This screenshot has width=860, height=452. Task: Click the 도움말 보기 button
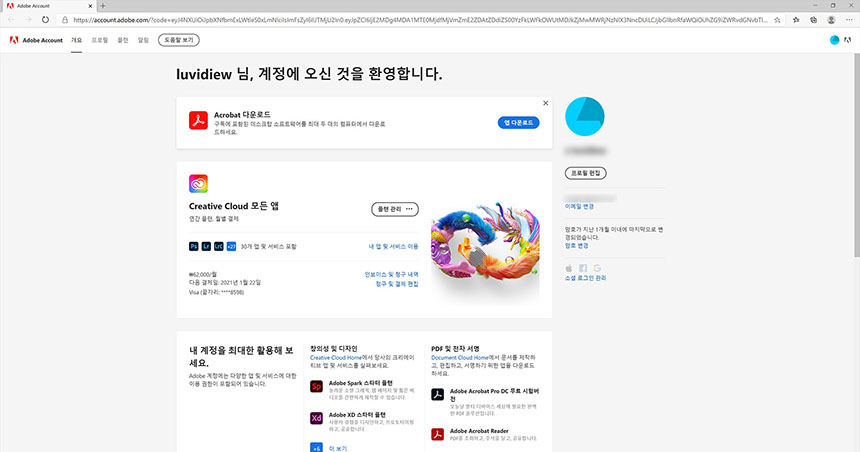point(179,40)
